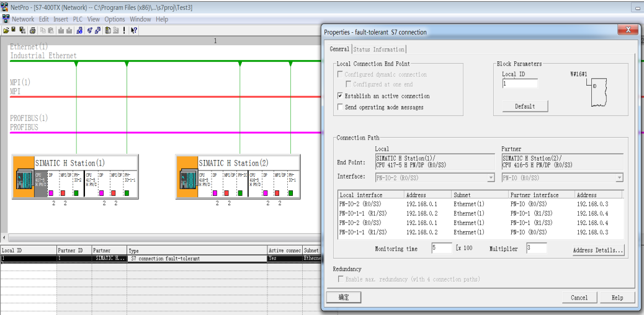The height and width of the screenshot is (315, 644).
Task: Click the Multiplier input field
Action: (537, 248)
